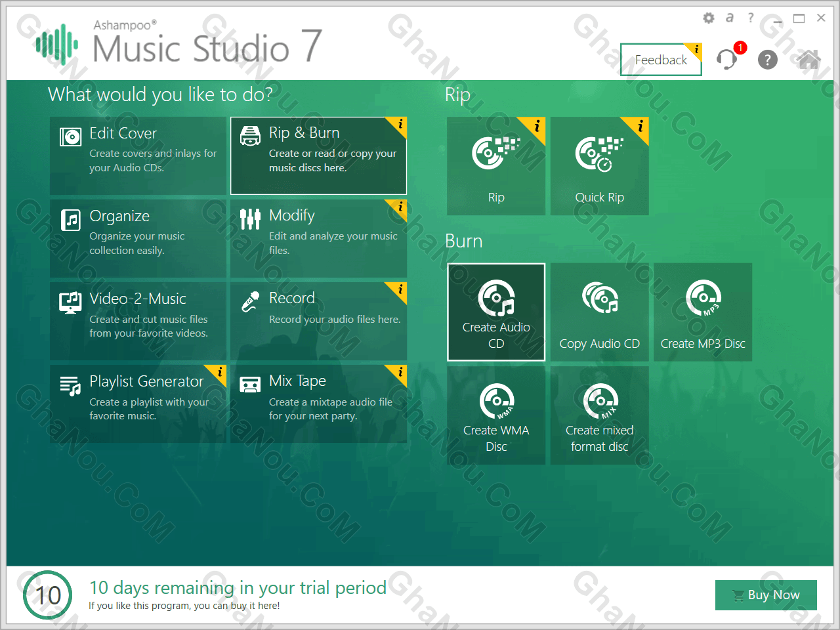Open the Record tile
This screenshot has width=840, height=630.
click(318, 321)
